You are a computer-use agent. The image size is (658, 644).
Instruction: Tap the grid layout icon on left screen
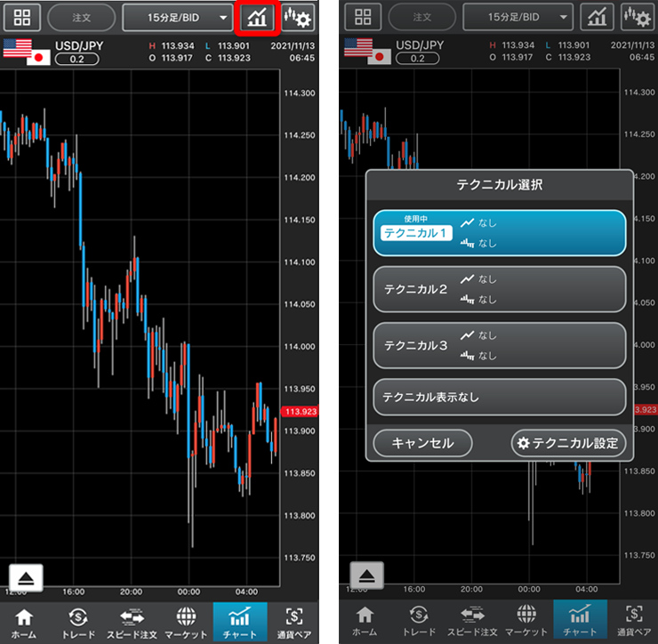coord(21,17)
